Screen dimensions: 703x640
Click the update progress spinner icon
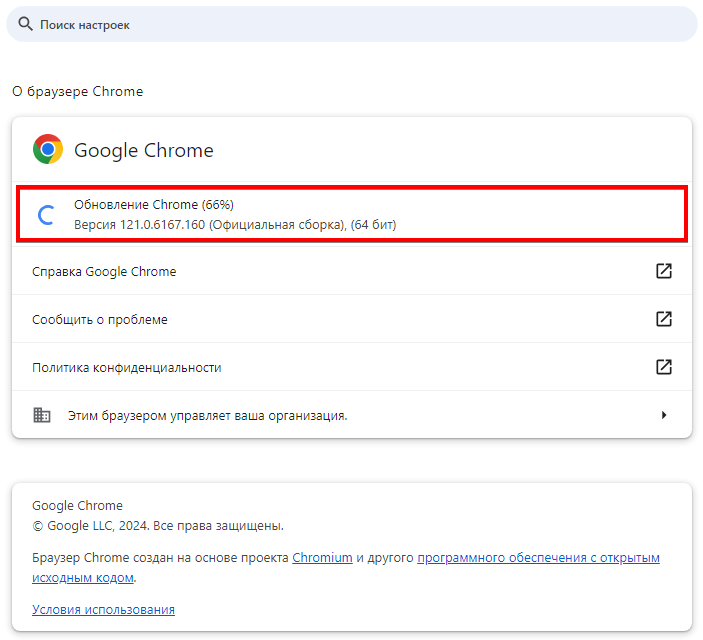(x=46, y=215)
